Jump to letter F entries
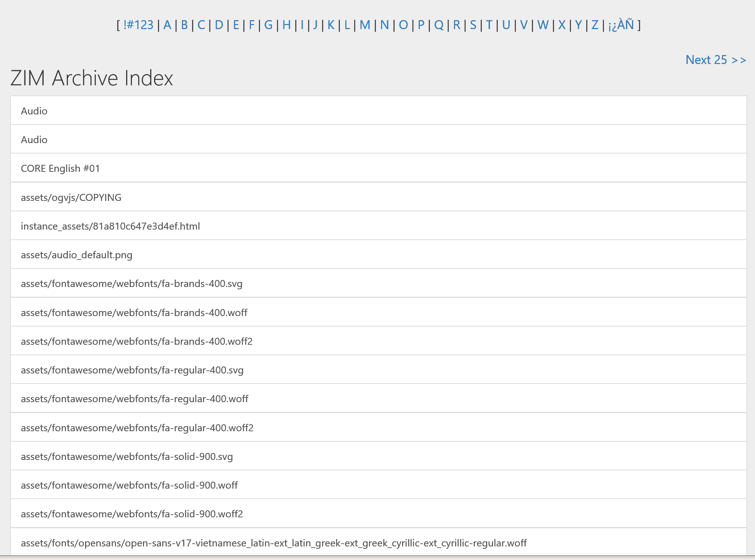 [251, 25]
